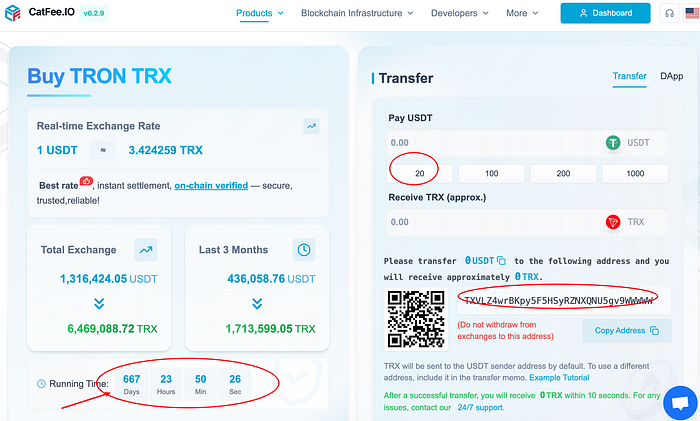Click the 1,316,424.05 USDT total value

[108, 279]
